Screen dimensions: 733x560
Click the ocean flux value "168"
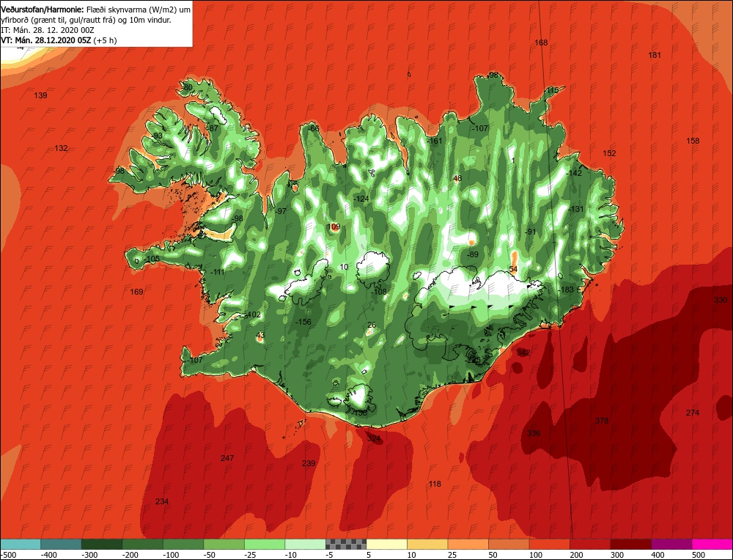pyautogui.click(x=541, y=43)
